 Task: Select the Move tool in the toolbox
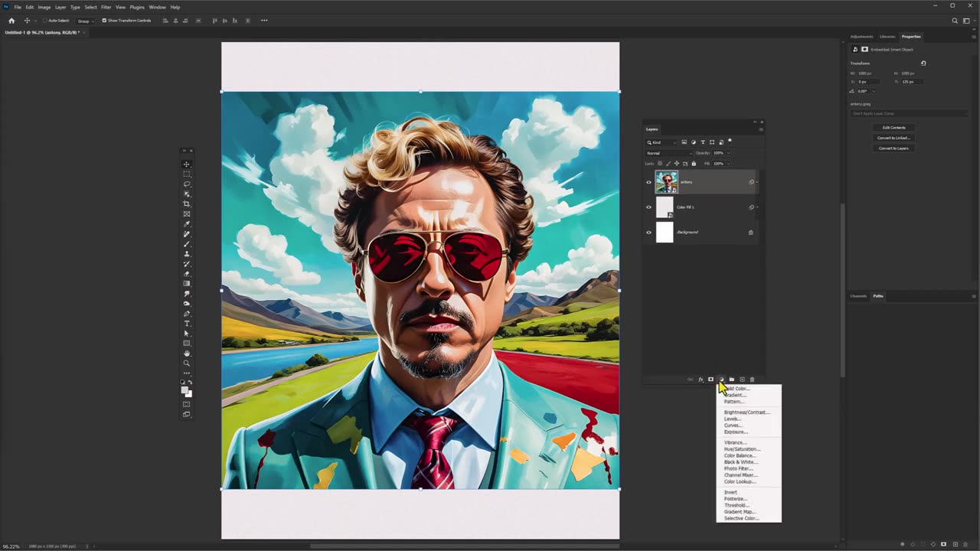pos(186,165)
